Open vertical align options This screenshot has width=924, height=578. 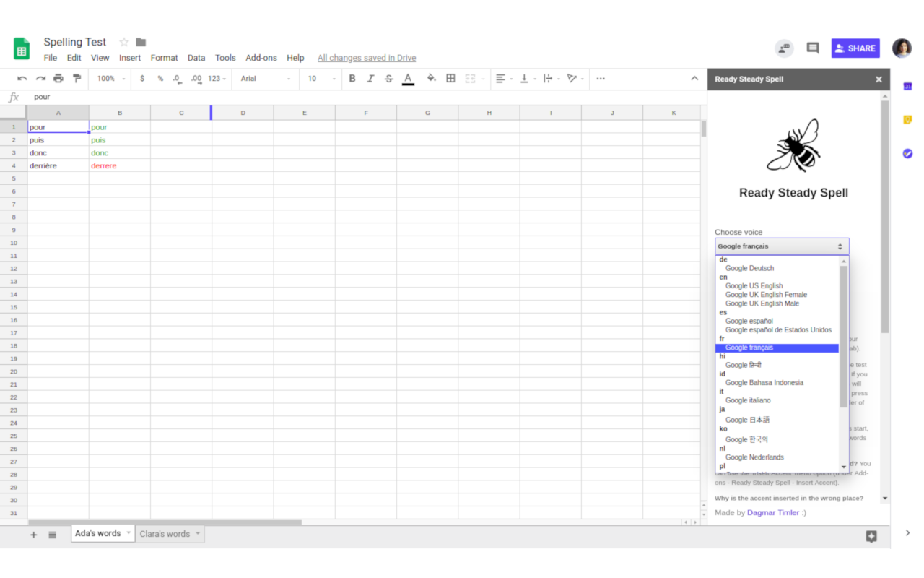(x=527, y=78)
